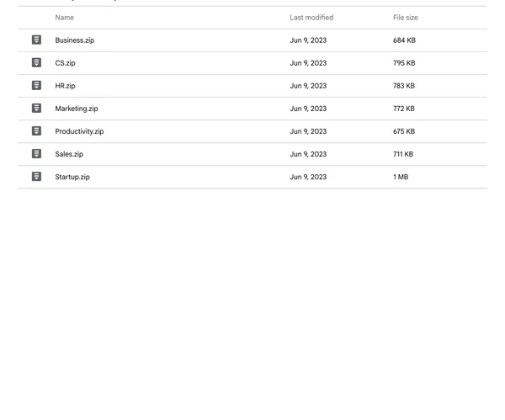The height and width of the screenshot is (420, 505).
Task: Open the Sales.zip archive
Action: [x=69, y=154]
